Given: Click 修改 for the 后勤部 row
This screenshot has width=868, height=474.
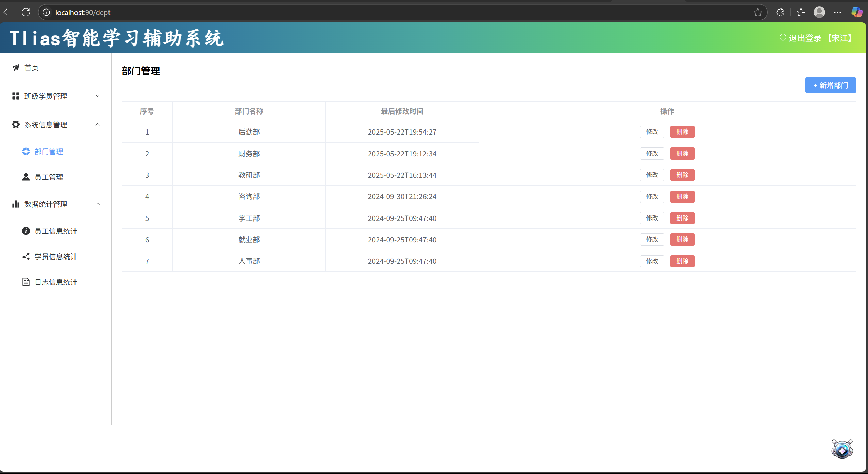Looking at the screenshot, I should tap(652, 132).
